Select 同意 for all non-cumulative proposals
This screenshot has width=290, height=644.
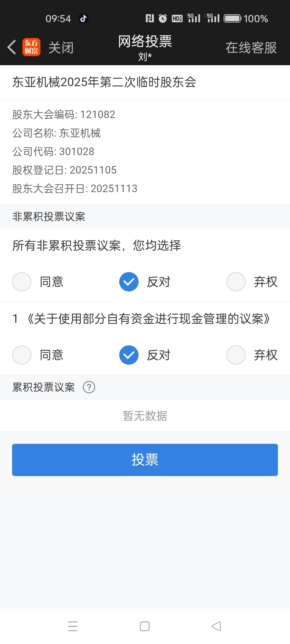(38, 282)
